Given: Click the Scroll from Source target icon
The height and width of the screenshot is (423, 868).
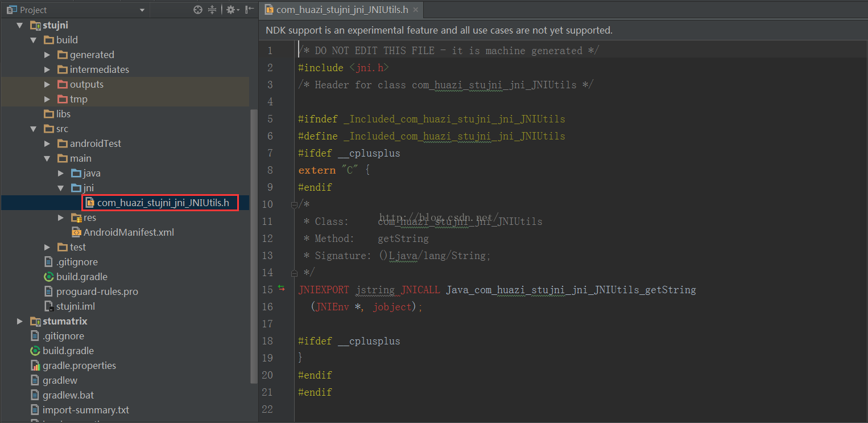Looking at the screenshot, I should point(198,10).
